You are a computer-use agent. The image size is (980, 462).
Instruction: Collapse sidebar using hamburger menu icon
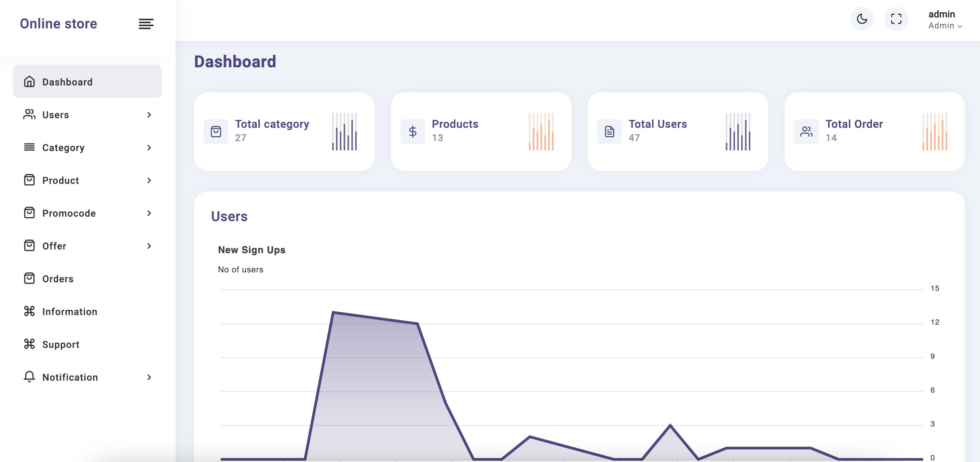pos(146,24)
